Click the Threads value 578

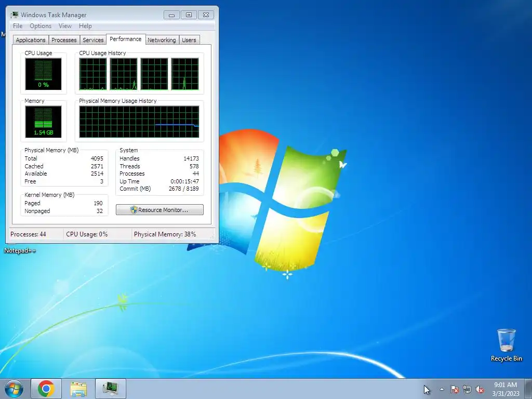click(x=194, y=166)
